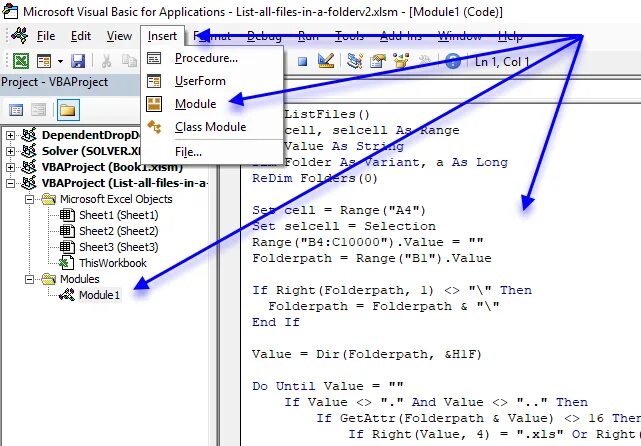Open the dropdown arrow beside Insert UserForm icon
The height and width of the screenshot is (446, 641).
pos(60,62)
